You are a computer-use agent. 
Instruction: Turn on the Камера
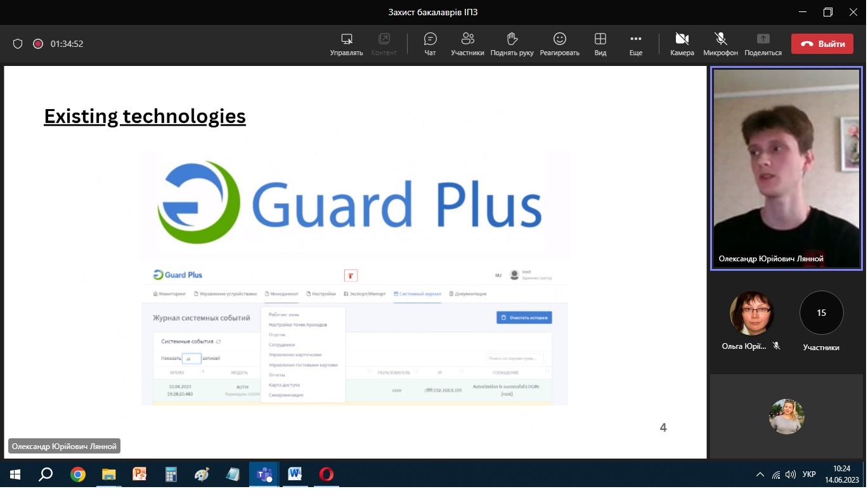click(x=682, y=44)
